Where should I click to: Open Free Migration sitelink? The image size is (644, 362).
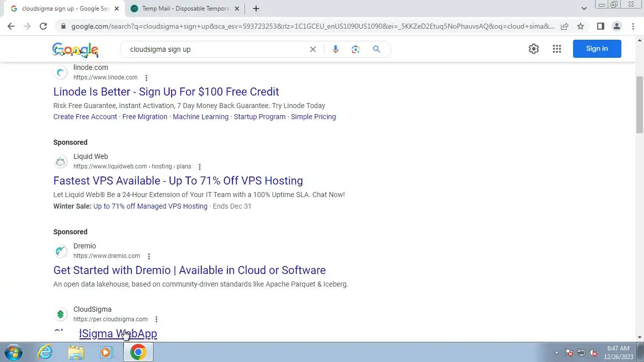tap(145, 117)
